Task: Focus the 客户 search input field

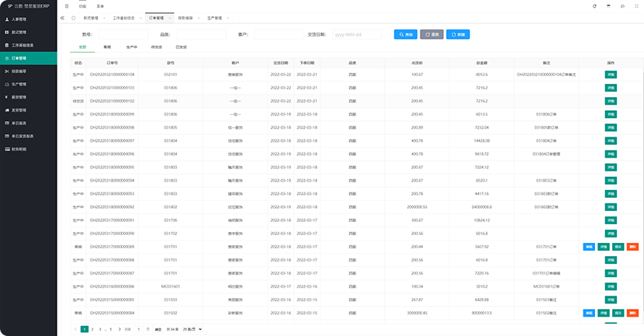Action: pyautogui.click(x=279, y=34)
